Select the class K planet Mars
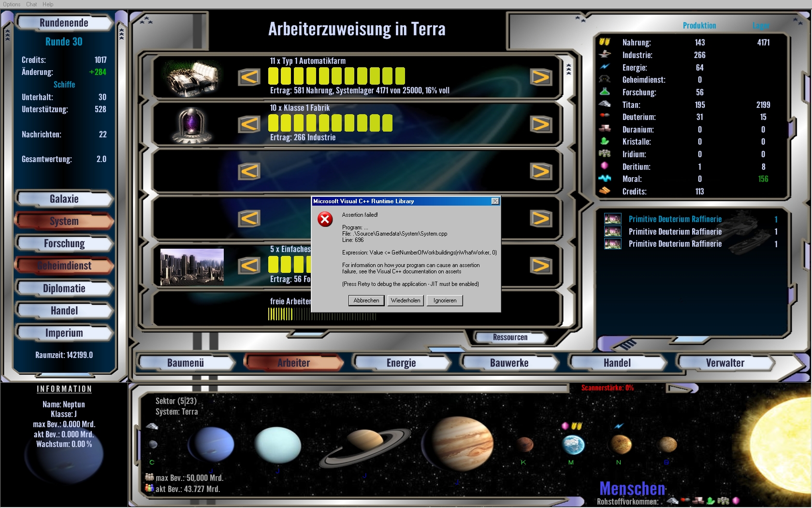812x508 pixels. click(524, 444)
